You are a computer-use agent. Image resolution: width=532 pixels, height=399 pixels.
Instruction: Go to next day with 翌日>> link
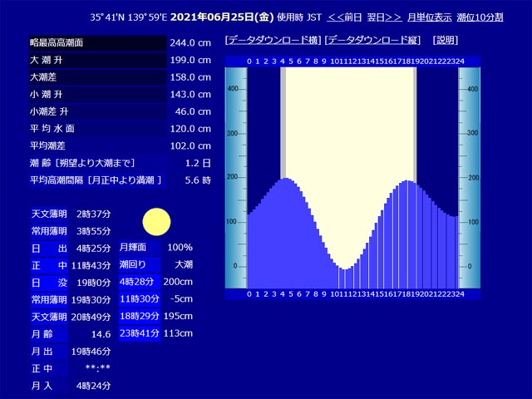(385, 17)
